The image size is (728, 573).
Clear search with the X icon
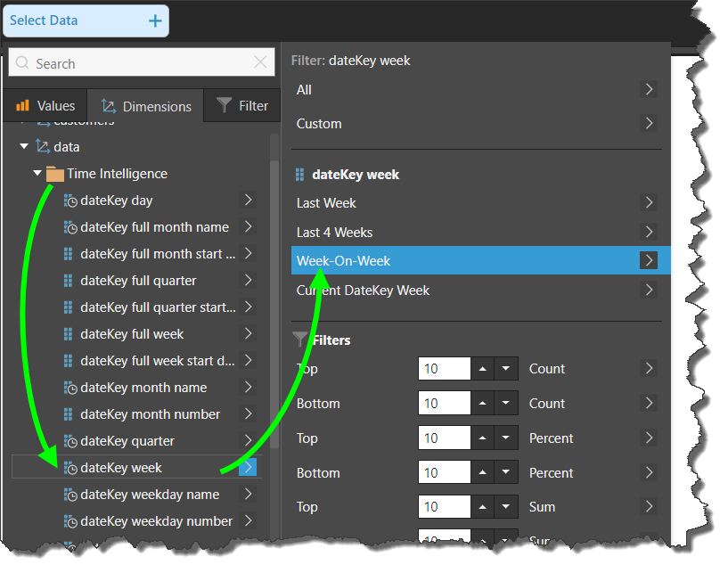(260, 62)
